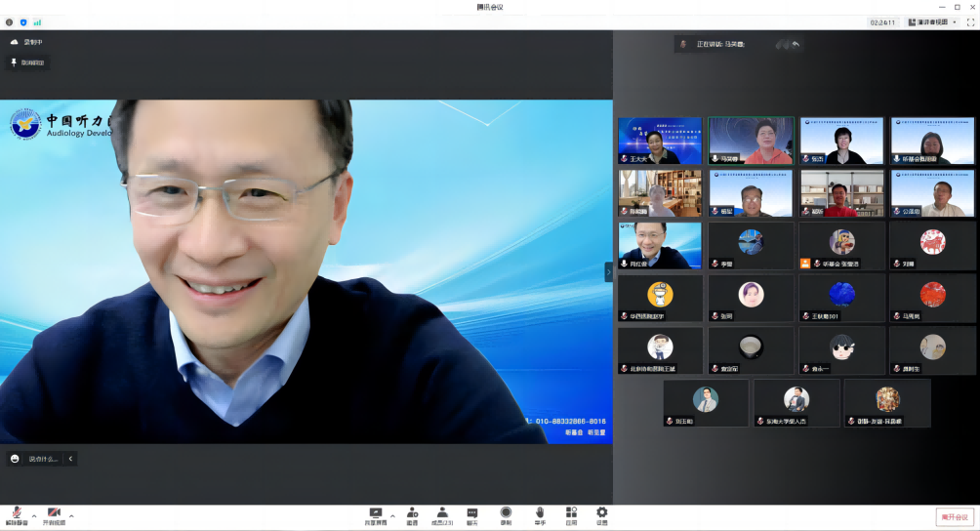This screenshot has width=980, height=531.
Task: Unpin the pinned video button
Action: (x=27, y=62)
